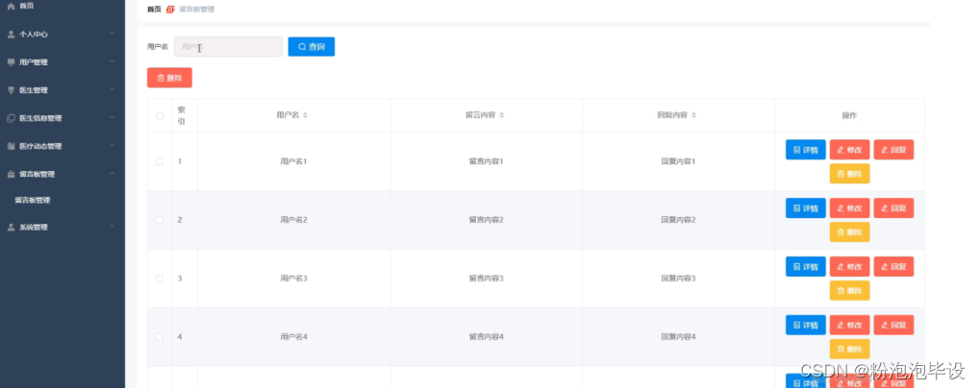
Task: Click 修改 for 用户名4 row
Action: [849, 325]
